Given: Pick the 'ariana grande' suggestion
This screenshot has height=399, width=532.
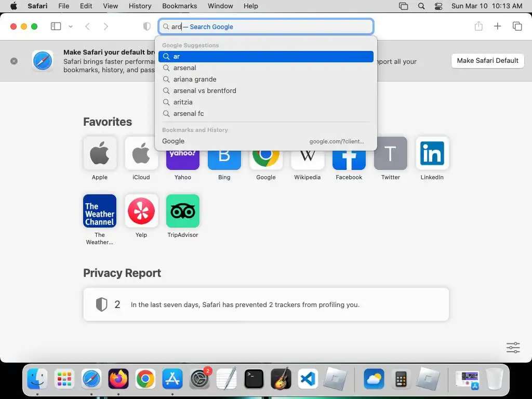Looking at the screenshot, I should tap(266, 79).
